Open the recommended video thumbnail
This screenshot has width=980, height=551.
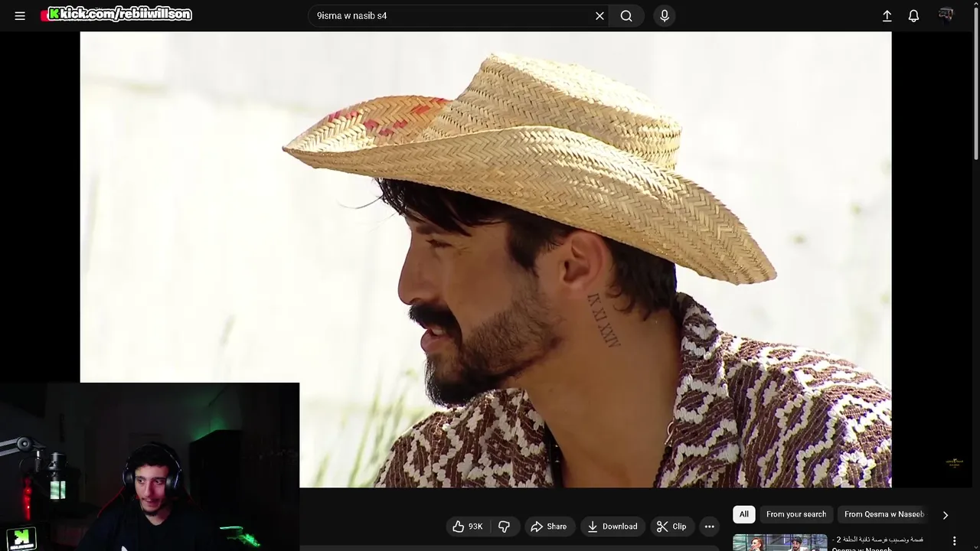(780, 543)
